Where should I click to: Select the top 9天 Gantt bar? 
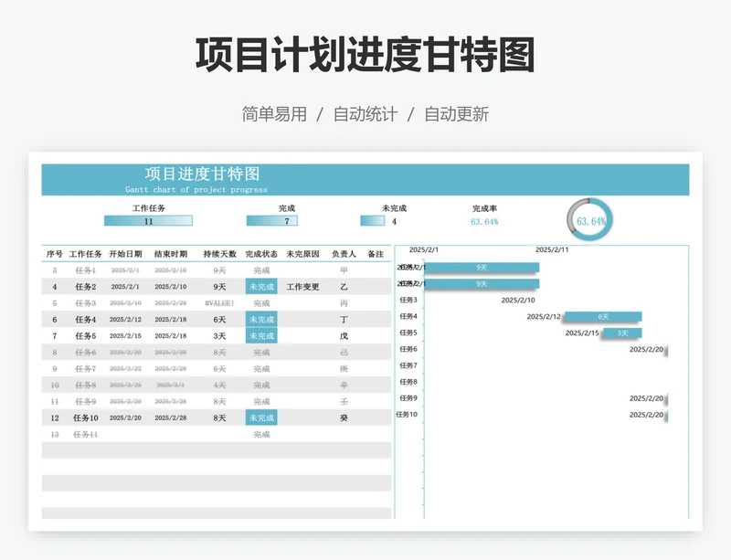[482, 267]
